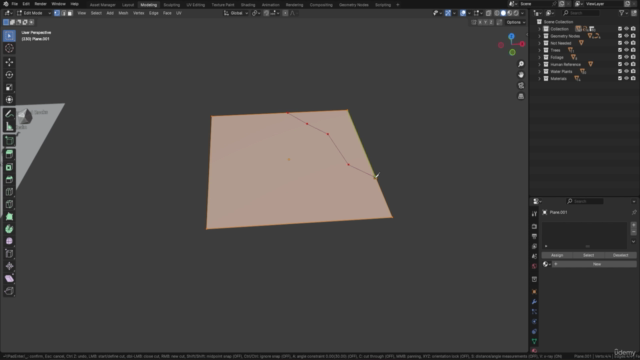Select the Measure tool

tap(9, 126)
